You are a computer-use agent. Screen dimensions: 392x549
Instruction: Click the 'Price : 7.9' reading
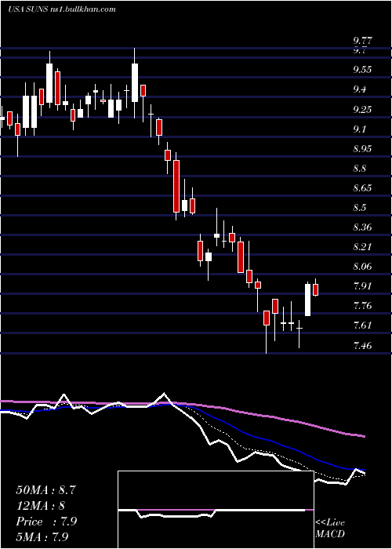pos(46,522)
